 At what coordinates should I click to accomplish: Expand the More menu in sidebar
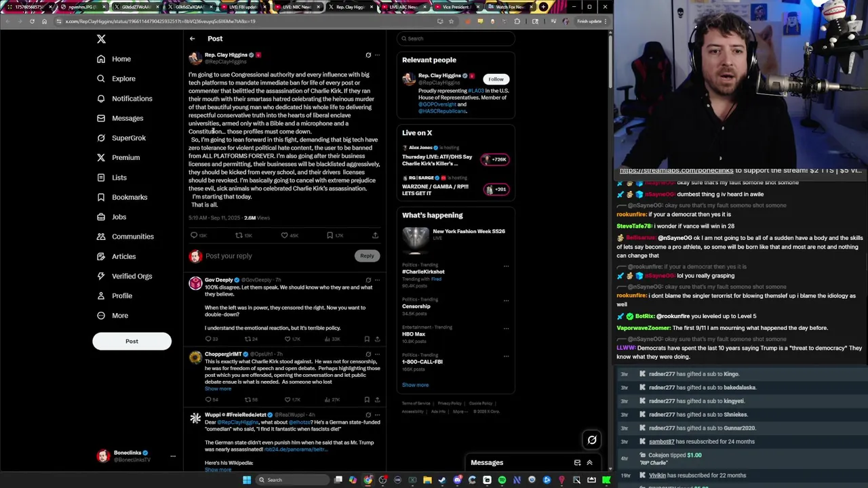click(113, 315)
